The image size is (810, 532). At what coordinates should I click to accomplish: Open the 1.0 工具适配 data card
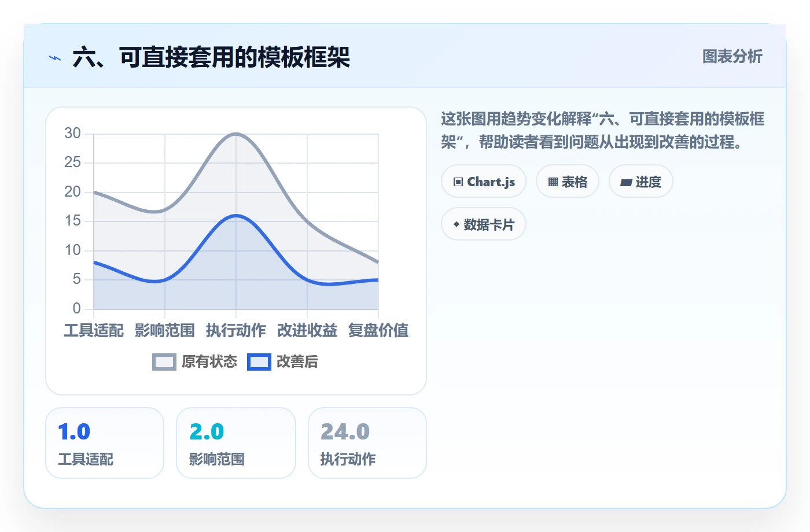(105, 443)
